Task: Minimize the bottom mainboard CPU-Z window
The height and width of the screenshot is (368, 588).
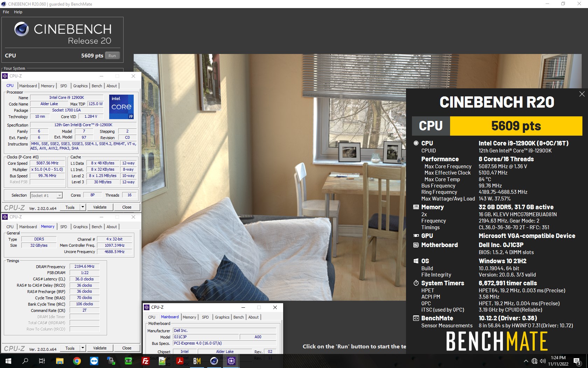Action: (243, 307)
